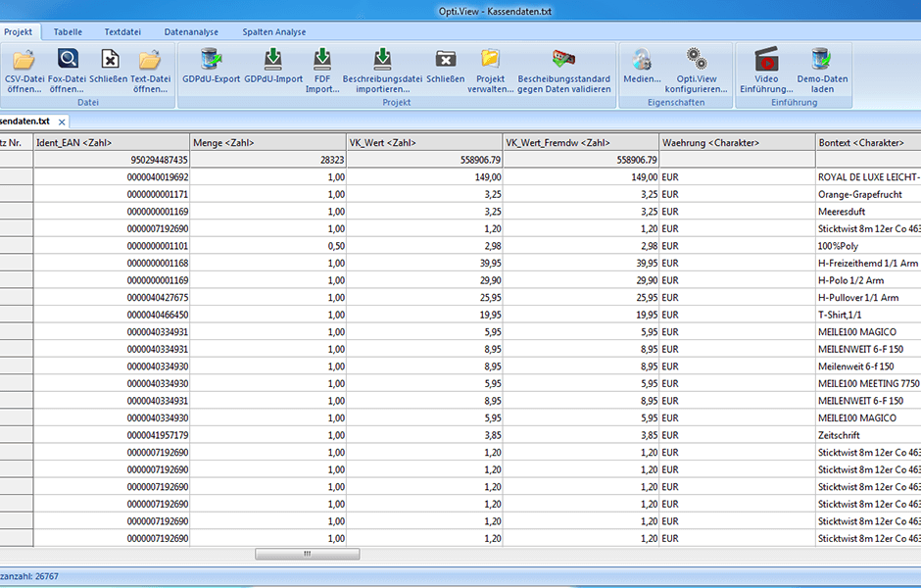The width and height of the screenshot is (921, 588).
Task: Click the Meeresduft cell
Action: [x=869, y=212]
